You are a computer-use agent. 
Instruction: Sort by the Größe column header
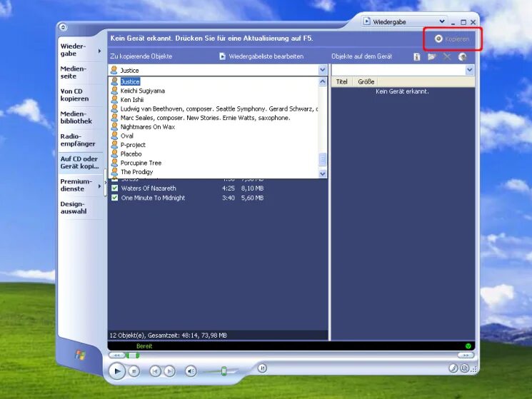[x=366, y=81]
